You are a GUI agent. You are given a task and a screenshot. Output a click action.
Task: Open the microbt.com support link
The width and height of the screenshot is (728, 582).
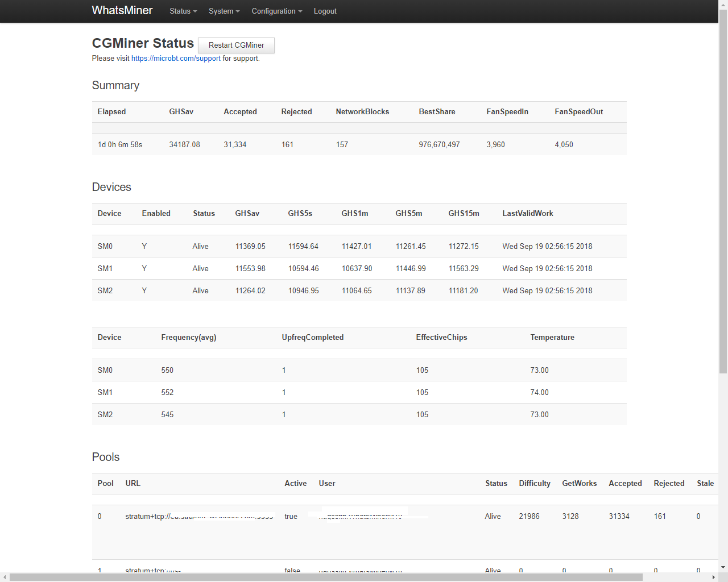(x=176, y=59)
